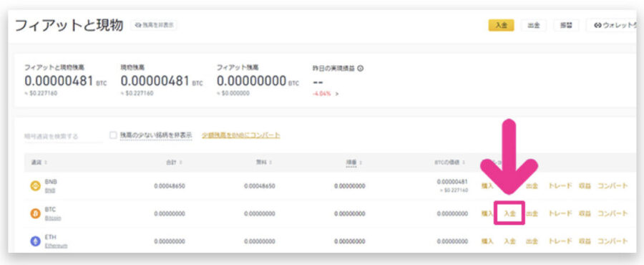
Task: Click 出金 in the BTC row
Action: (532, 213)
